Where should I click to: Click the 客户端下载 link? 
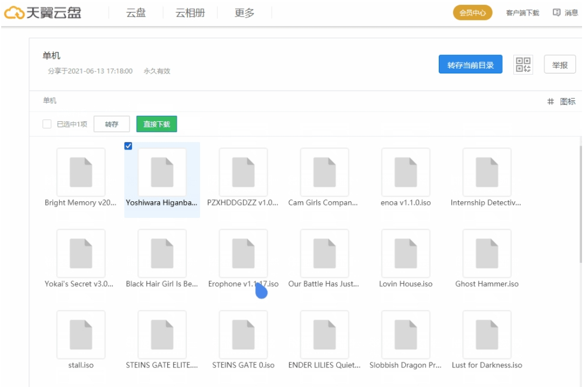522,13
